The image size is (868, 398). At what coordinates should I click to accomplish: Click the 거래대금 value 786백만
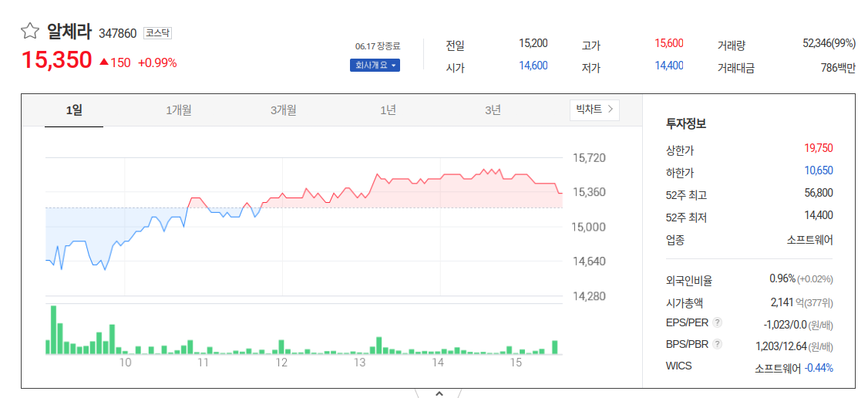coord(838,68)
